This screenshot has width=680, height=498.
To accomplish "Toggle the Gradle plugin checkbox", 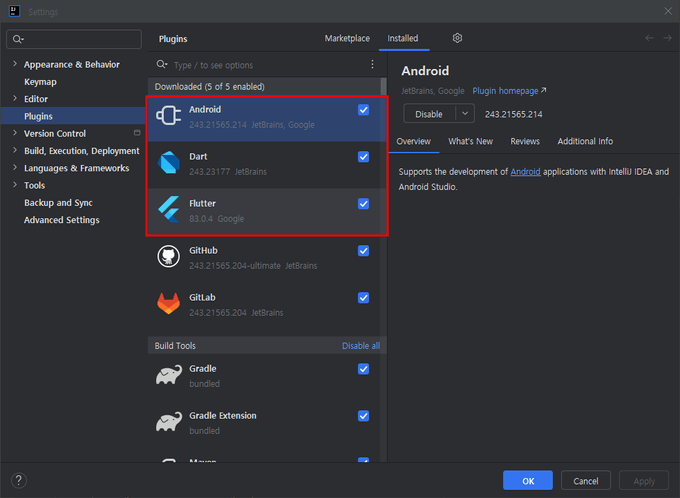I will coord(363,369).
